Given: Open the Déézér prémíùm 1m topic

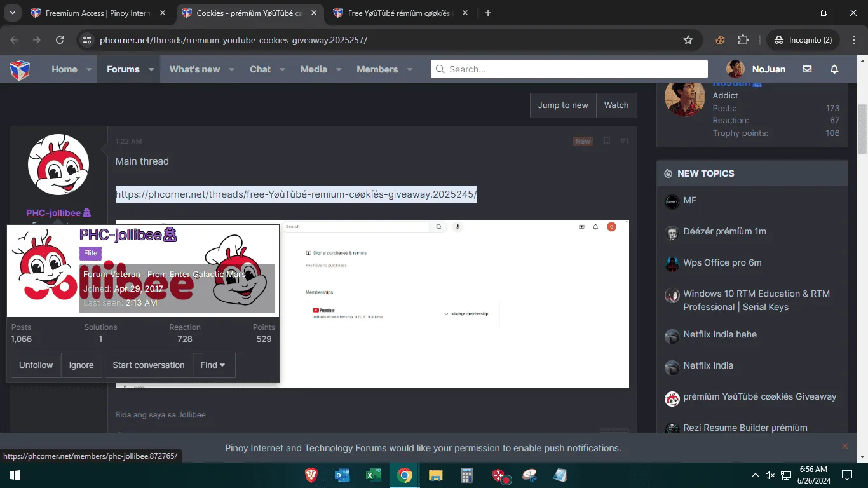Looking at the screenshot, I should (724, 231).
